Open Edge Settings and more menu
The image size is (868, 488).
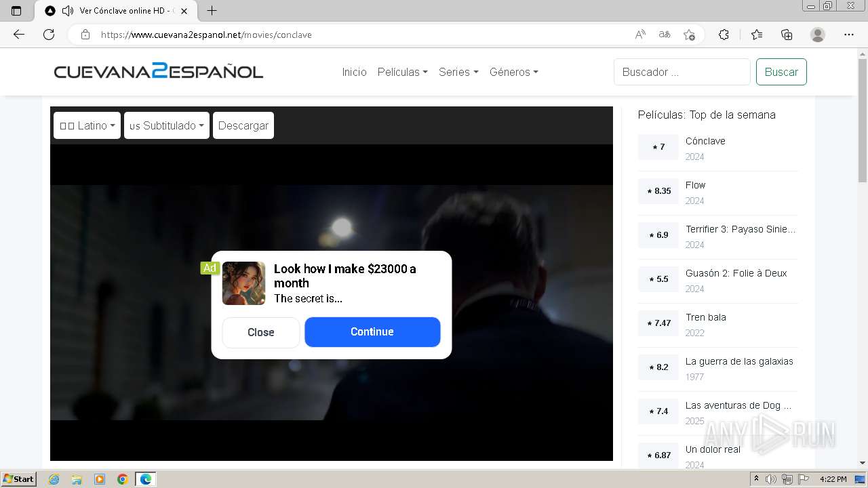point(849,35)
